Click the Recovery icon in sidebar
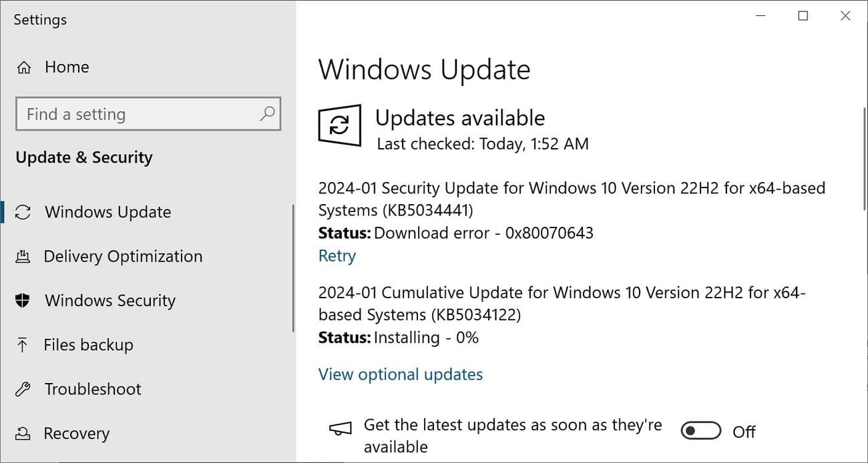The height and width of the screenshot is (463, 868). click(x=24, y=434)
